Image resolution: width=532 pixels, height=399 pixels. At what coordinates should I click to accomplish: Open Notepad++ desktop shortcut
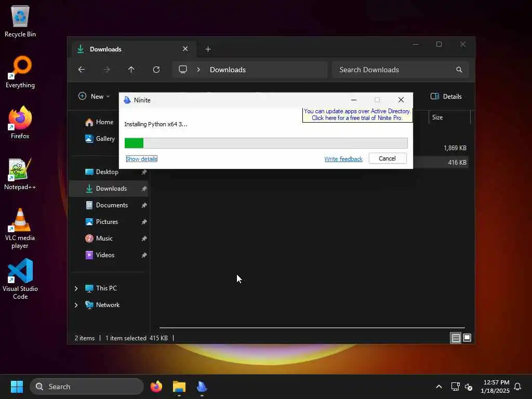[x=20, y=174]
